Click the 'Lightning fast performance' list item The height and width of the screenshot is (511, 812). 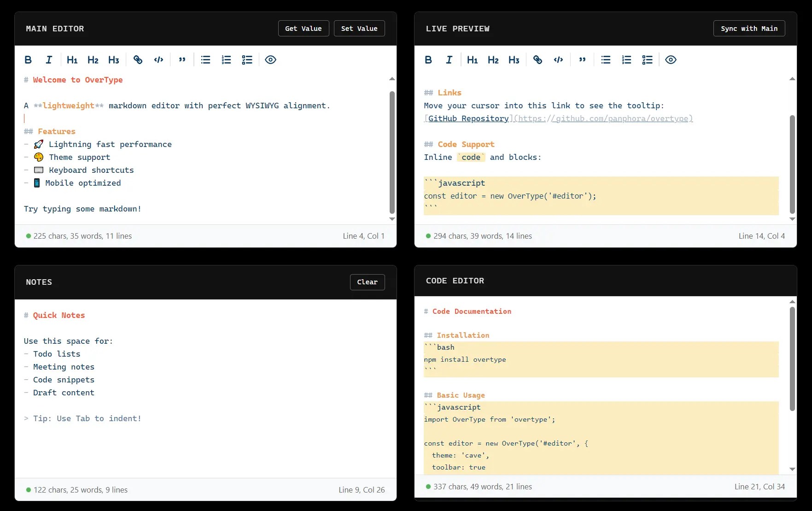[x=110, y=144]
